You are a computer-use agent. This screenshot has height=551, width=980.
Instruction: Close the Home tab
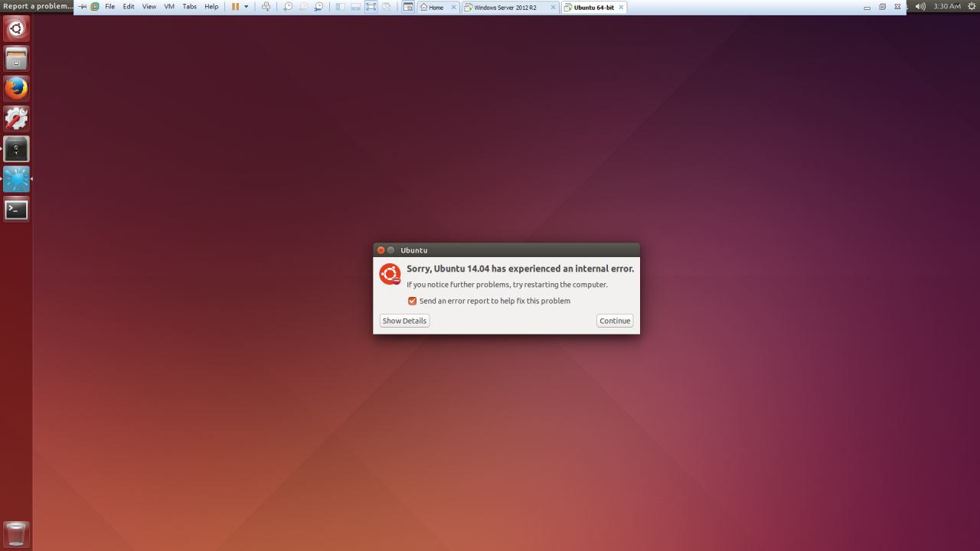pyautogui.click(x=453, y=7)
